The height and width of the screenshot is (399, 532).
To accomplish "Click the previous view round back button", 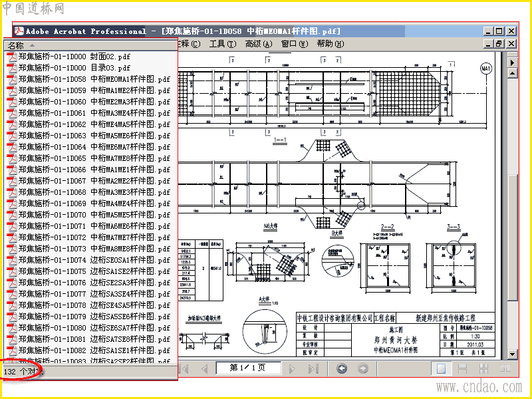I will point(342,368).
